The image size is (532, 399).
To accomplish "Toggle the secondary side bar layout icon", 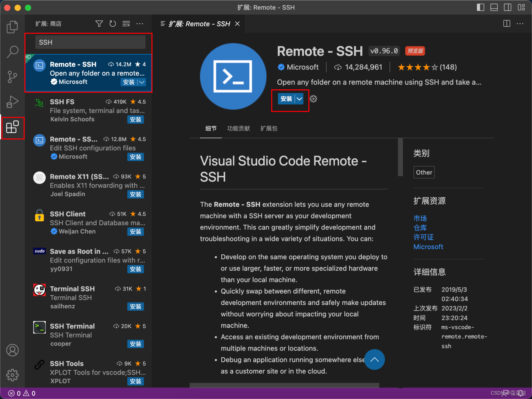I will click(508, 7).
